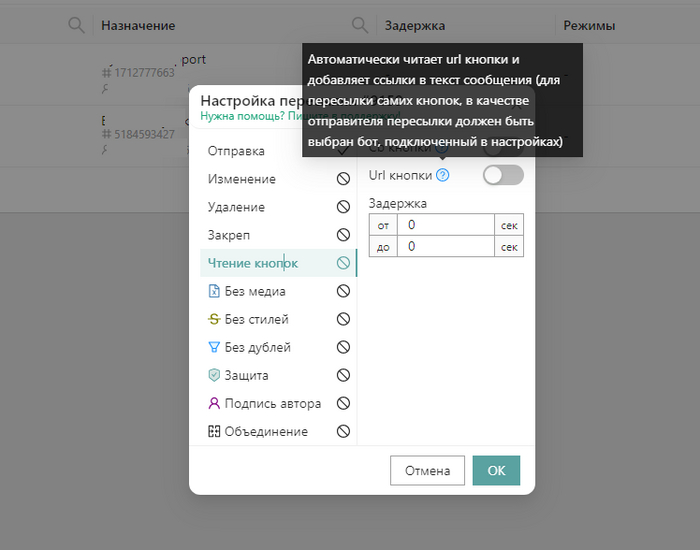Image resolution: width=700 pixels, height=550 pixels.
Task: Open the Нужна помощь? help link
Action: coord(242,116)
